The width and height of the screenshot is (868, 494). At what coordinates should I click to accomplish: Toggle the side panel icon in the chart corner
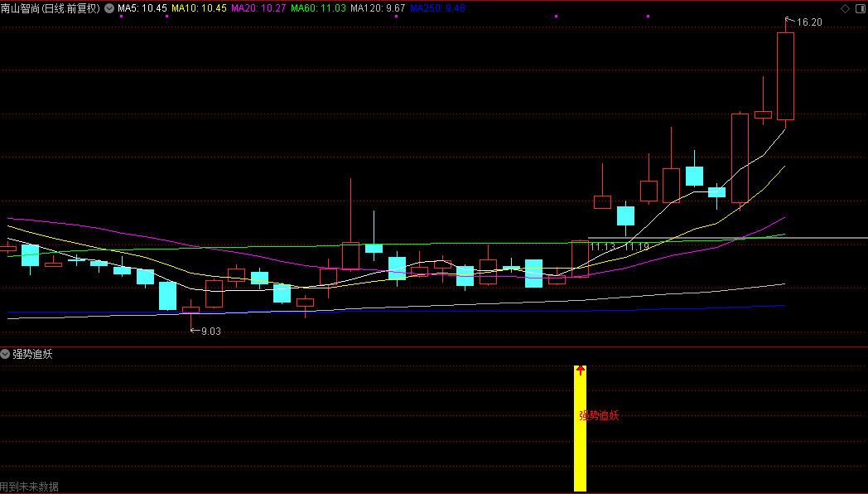click(861, 9)
